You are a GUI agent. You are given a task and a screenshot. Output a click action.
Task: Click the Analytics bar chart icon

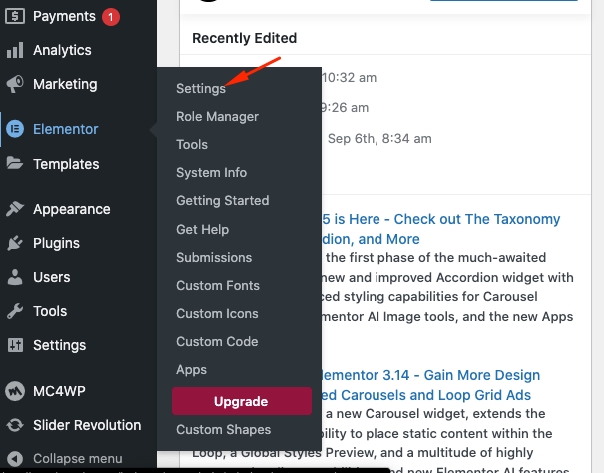coord(15,50)
